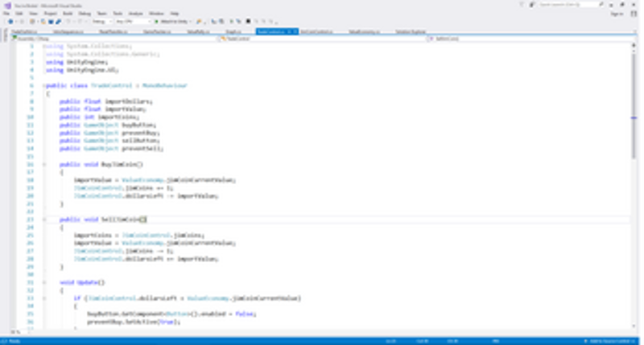Image resolution: width=644 pixels, height=345 pixels.
Task: Open the Any CPU platform dropdown
Action: tap(133, 22)
